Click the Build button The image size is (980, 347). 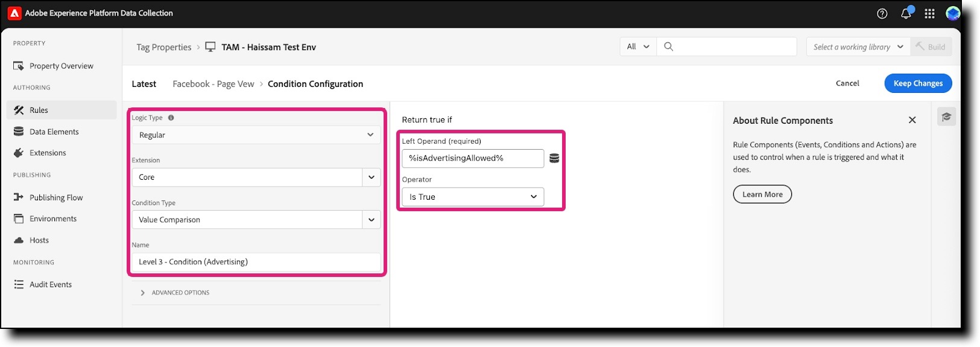point(931,46)
